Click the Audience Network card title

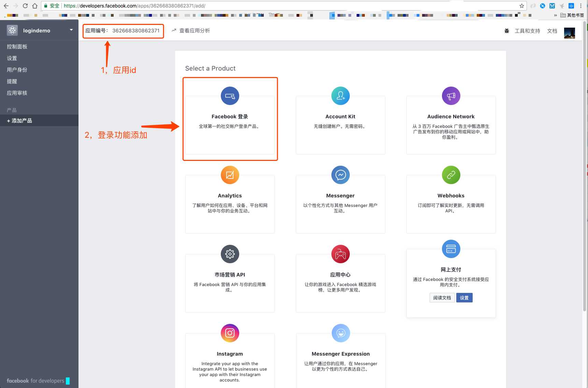(x=451, y=117)
